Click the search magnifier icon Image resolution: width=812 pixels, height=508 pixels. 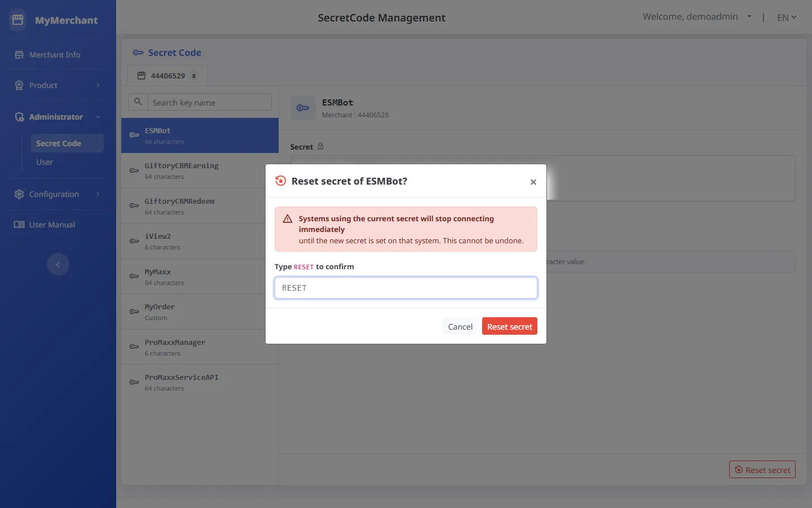(138, 102)
